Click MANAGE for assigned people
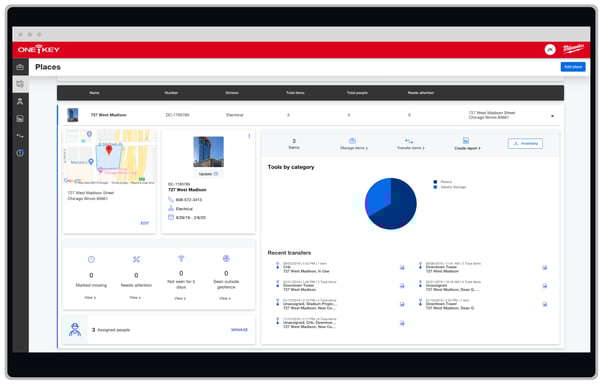 240,330
